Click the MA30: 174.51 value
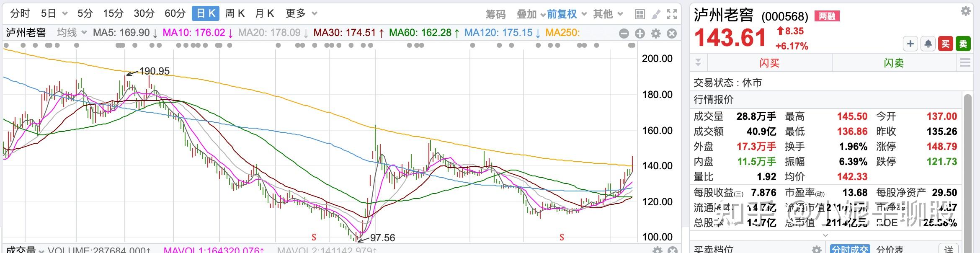Viewport: 980px width, 253px height. click(x=348, y=33)
